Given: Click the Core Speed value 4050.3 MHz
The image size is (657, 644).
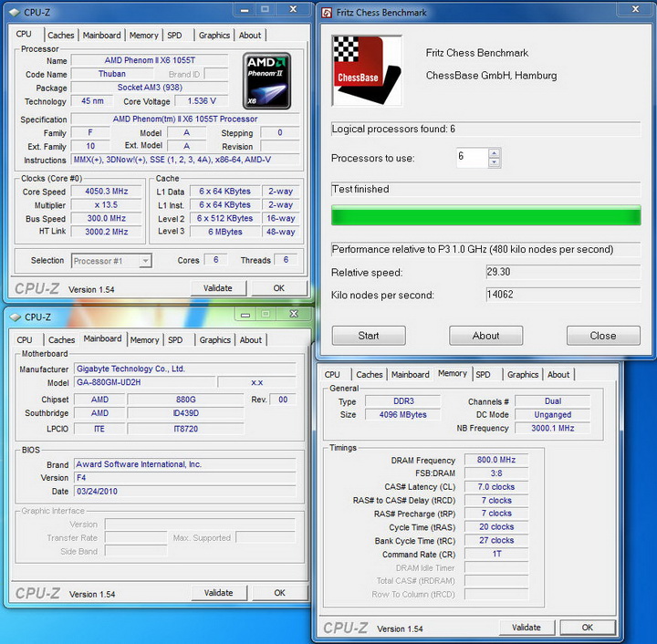Looking at the screenshot, I should (x=107, y=192).
